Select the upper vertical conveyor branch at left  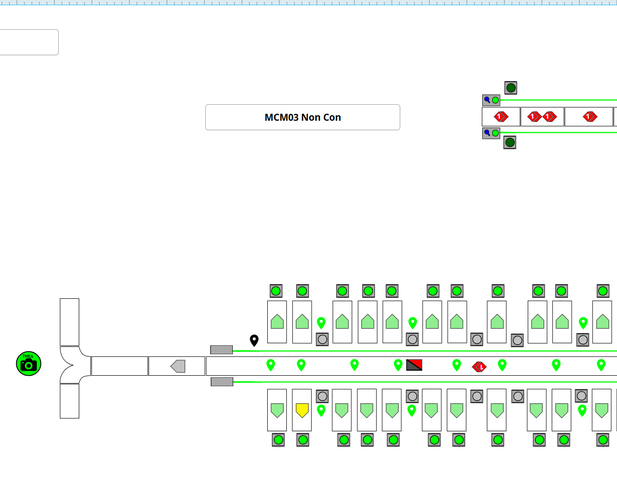coord(69,320)
